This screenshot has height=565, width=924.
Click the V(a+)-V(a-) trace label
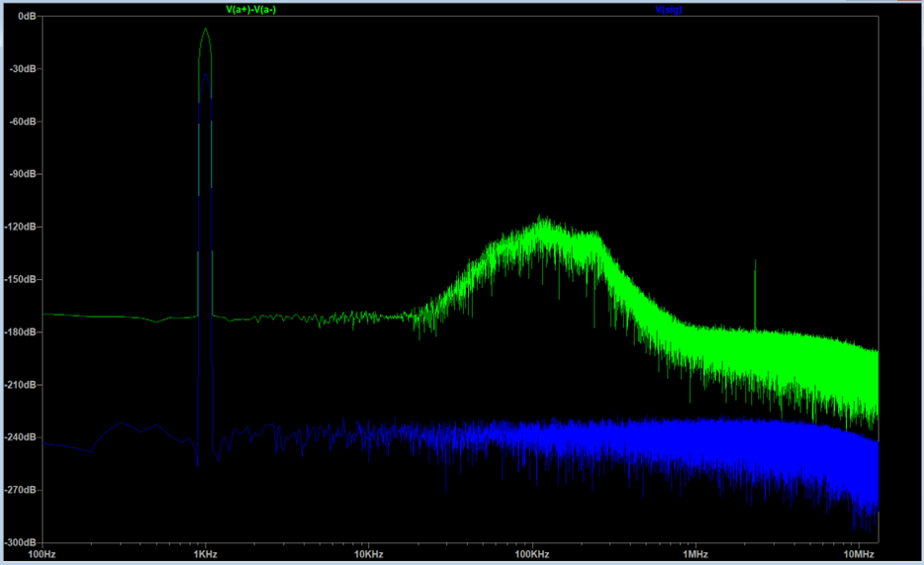[251, 10]
